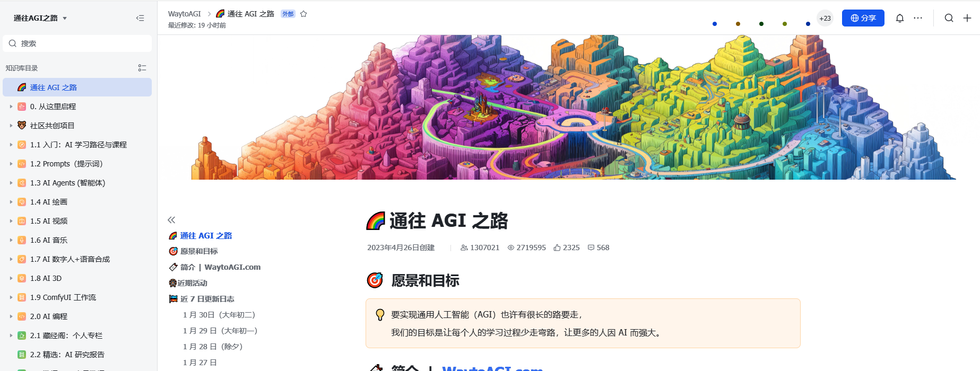Click the notification bell icon

coord(900,18)
